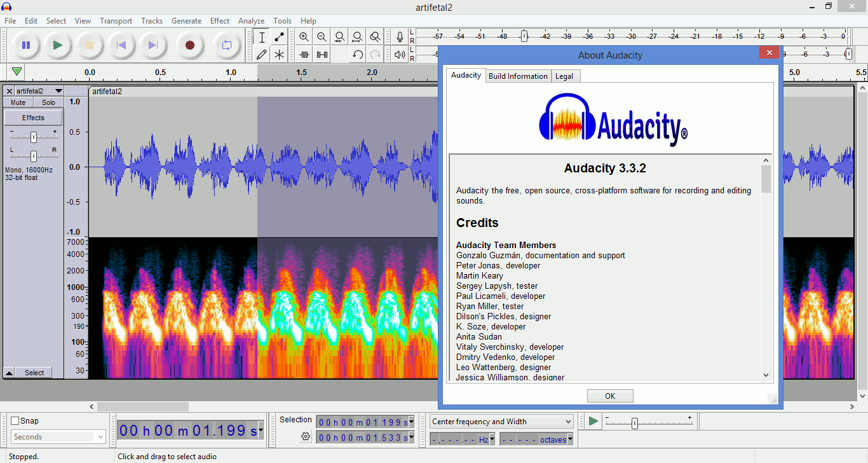
Task: Select the Audacity tab in About dialog
Action: (x=466, y=75)
